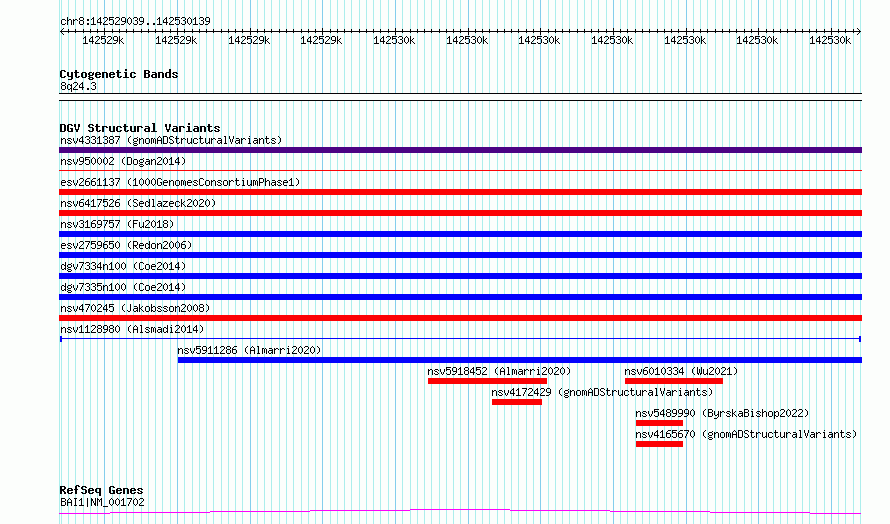The height and width of the screenshot is (524, 890).
Task: Select the red nsv6010334 variant bar
Action: coord(674,381)
